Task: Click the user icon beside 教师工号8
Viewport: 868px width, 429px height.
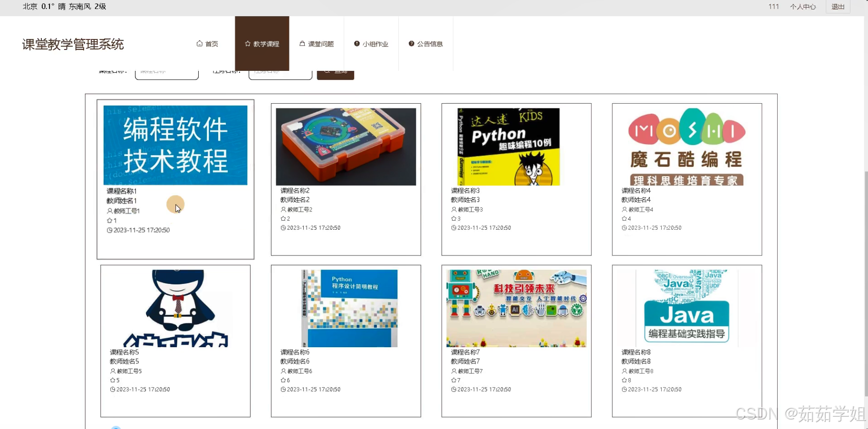Action: [625, 371]
